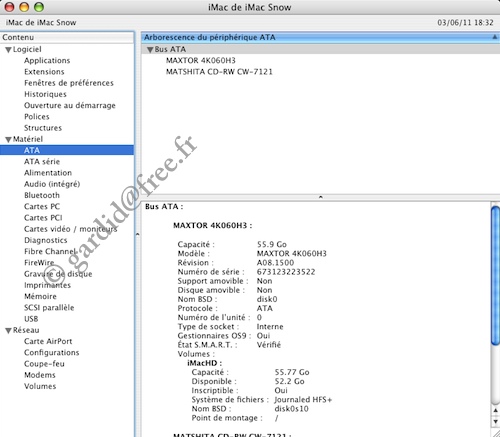Select FireWire in the sidebar
Viewport: 500px width, 437px height.
tap(39, 263)
